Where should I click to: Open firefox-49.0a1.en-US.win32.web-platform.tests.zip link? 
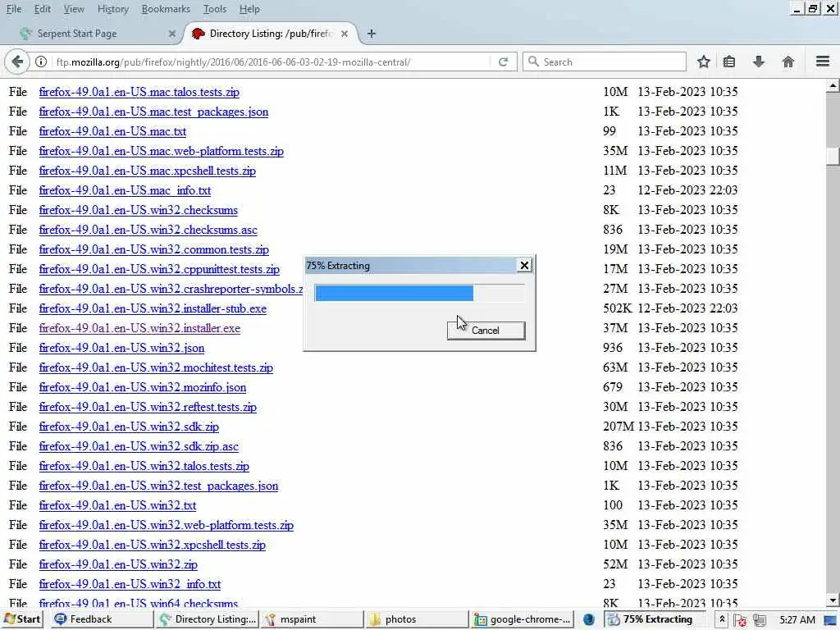(x=166, y=526)
